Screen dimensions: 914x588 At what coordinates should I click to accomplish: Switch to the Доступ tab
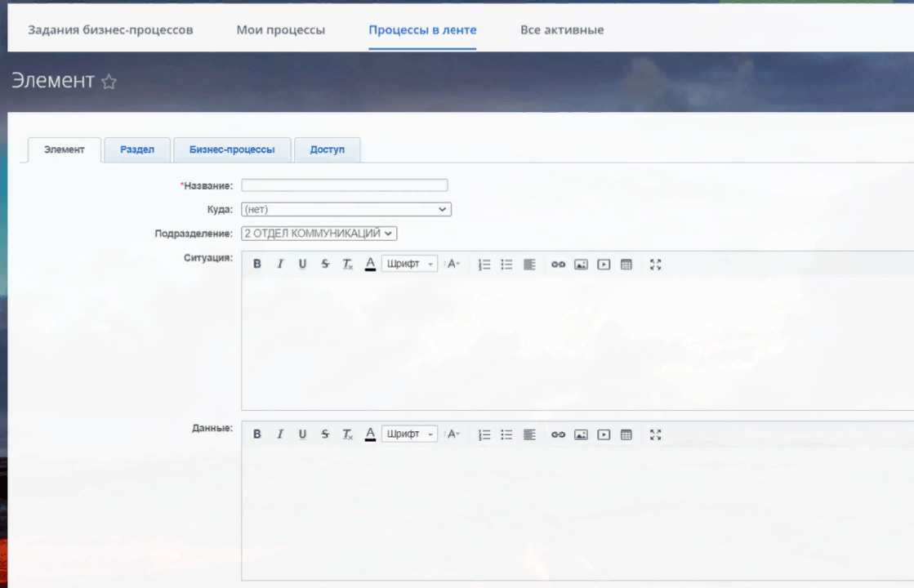pyautogui.click(x=327, y=149)
